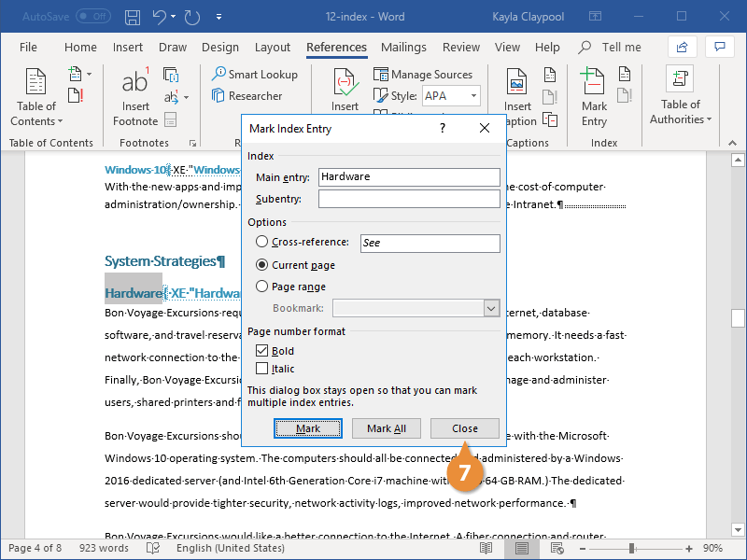Open the Bookmark dropdown
747x560 pixels.
coord(492,308)
